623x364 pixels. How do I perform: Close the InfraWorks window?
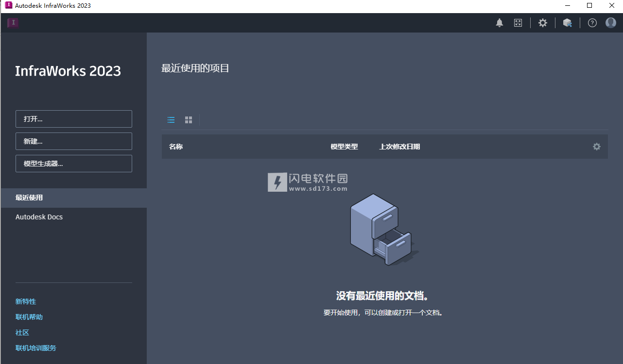[612, 6]
